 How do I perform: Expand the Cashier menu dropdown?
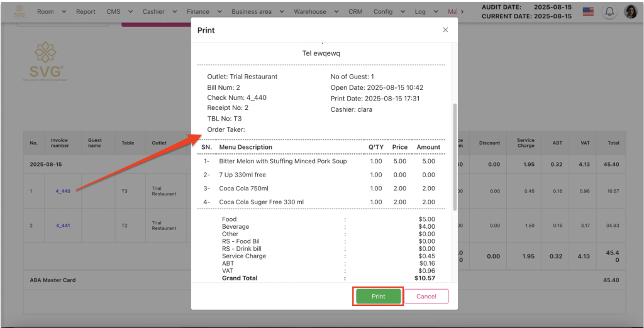click(159, 12)
